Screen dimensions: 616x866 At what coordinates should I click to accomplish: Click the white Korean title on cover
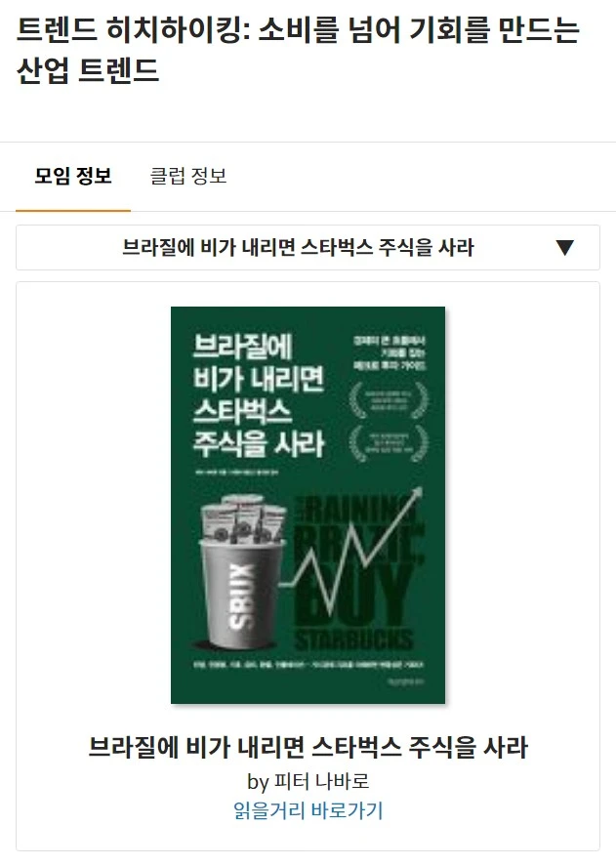click(259, 394)
